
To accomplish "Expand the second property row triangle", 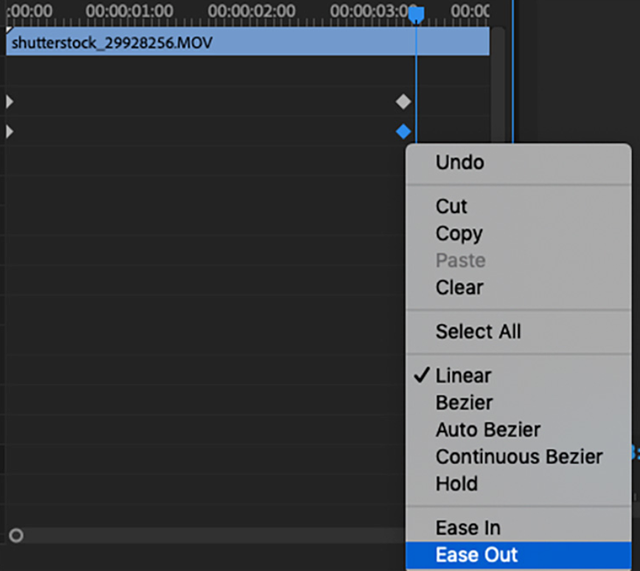I will (10, 131).
